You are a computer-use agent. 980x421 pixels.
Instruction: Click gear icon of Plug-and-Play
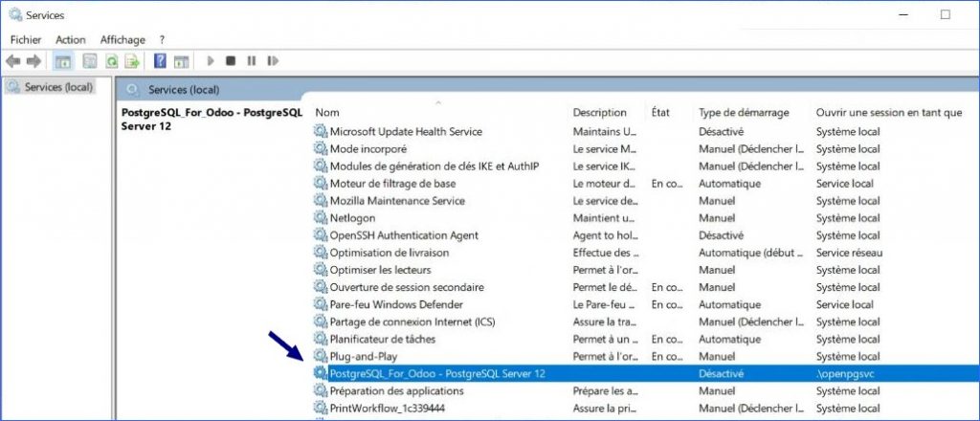(320, 356)
